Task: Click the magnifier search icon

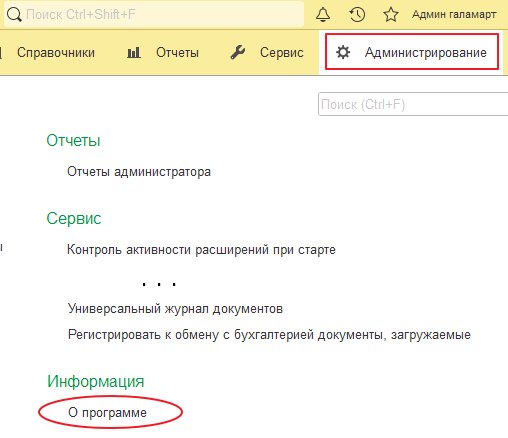Action: coord(14,15)
